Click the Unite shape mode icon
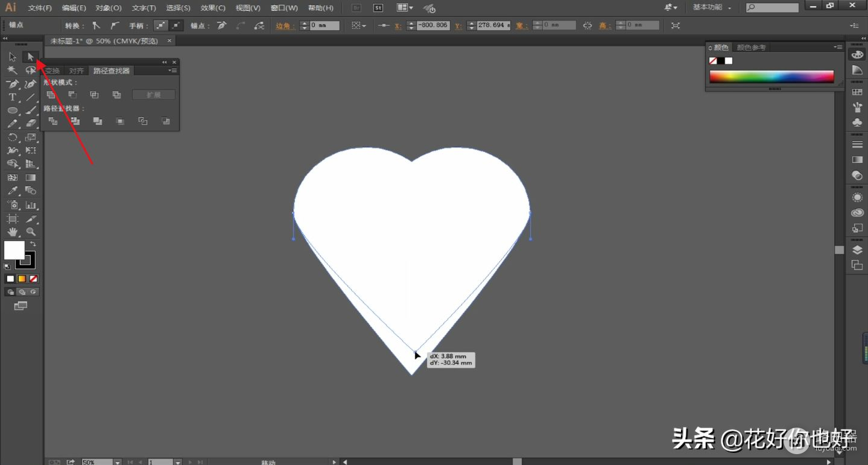 click(x=51, y=95)
